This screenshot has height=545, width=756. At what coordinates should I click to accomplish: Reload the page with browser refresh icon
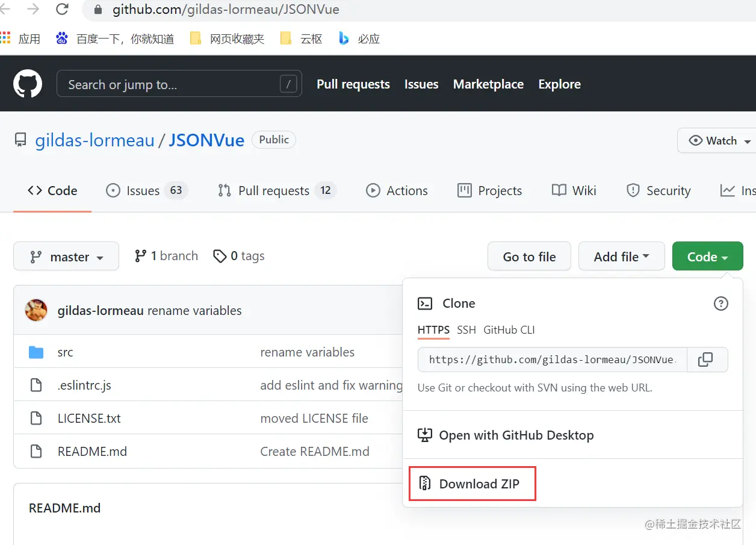[x=61, y=9]
